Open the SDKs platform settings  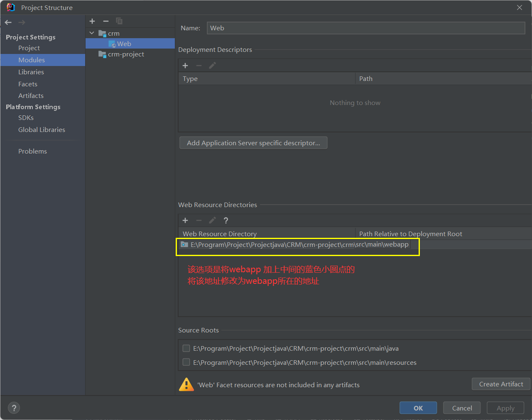[x=26, y=118]
